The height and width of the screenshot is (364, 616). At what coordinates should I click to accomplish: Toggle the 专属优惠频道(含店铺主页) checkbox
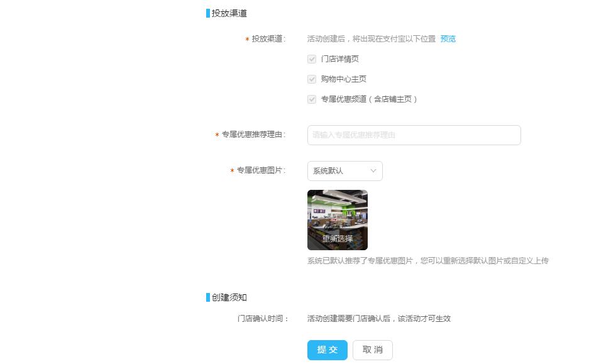point(312,99)
